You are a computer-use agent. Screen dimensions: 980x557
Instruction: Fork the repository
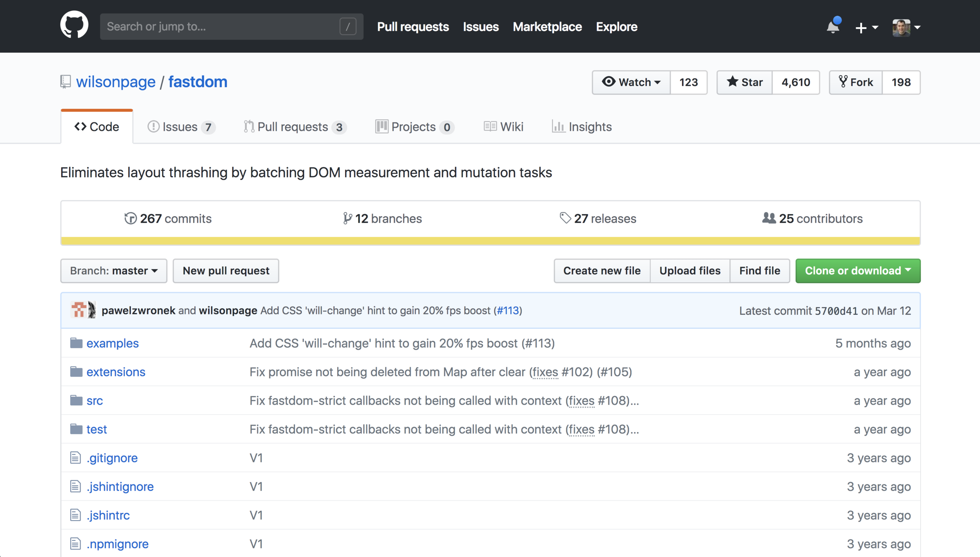point(856,82)
